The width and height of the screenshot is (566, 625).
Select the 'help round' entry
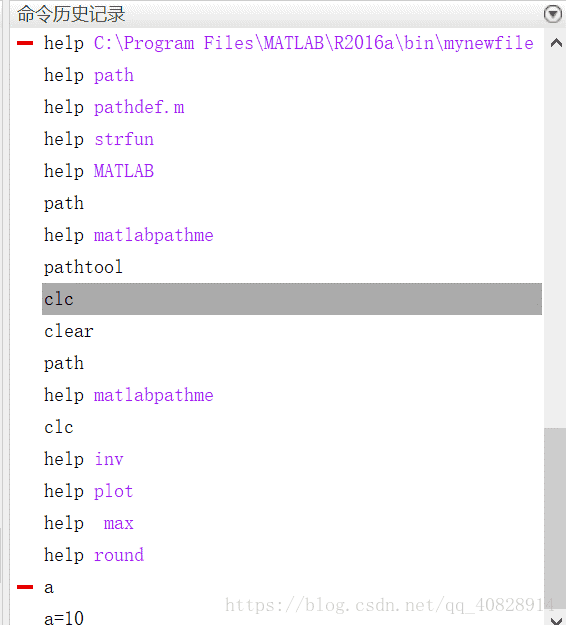(94, 555)
